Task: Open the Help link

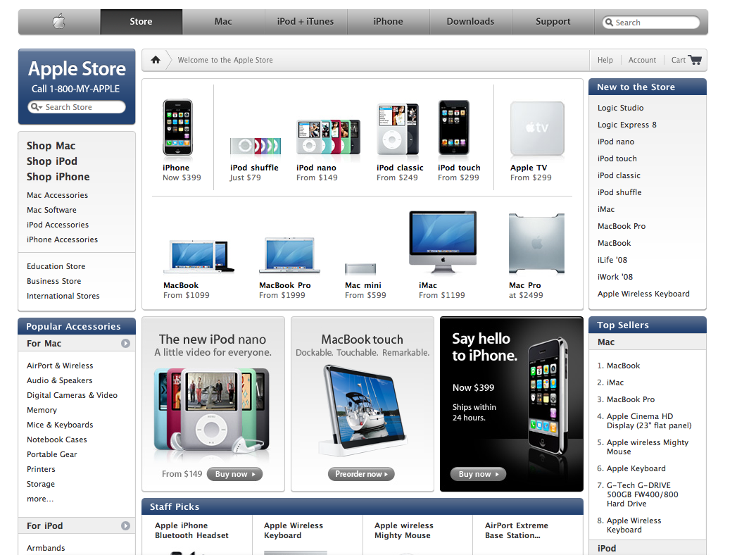Action: point(605,60)
